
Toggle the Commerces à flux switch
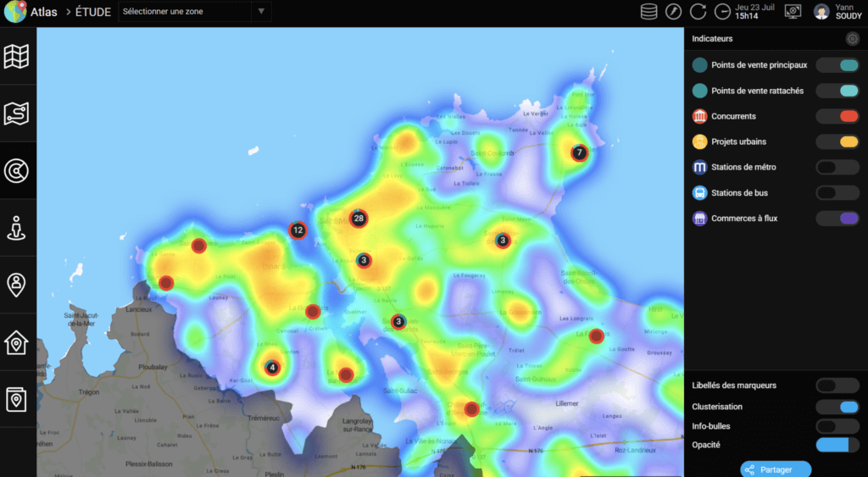[837, 218]
